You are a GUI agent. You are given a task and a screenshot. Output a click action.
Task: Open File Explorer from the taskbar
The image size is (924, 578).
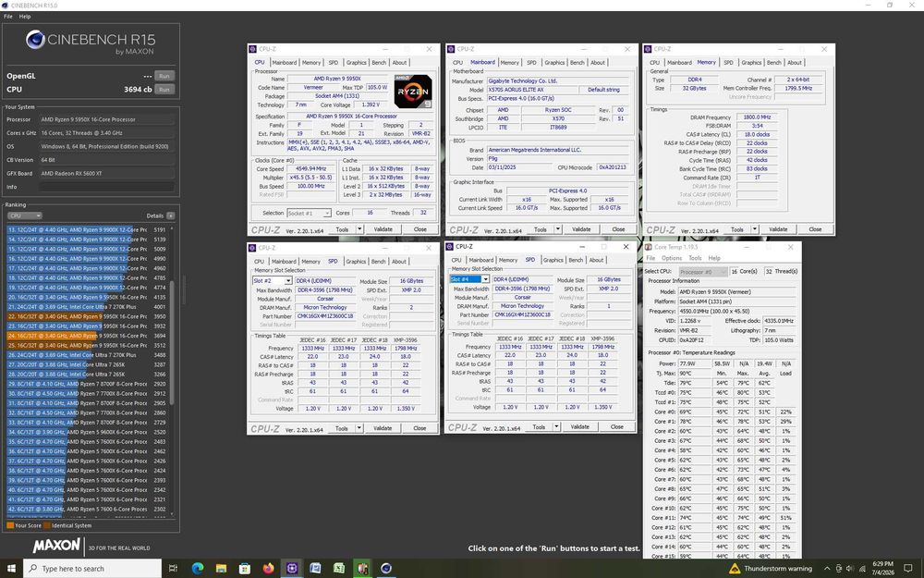(221, 568)
